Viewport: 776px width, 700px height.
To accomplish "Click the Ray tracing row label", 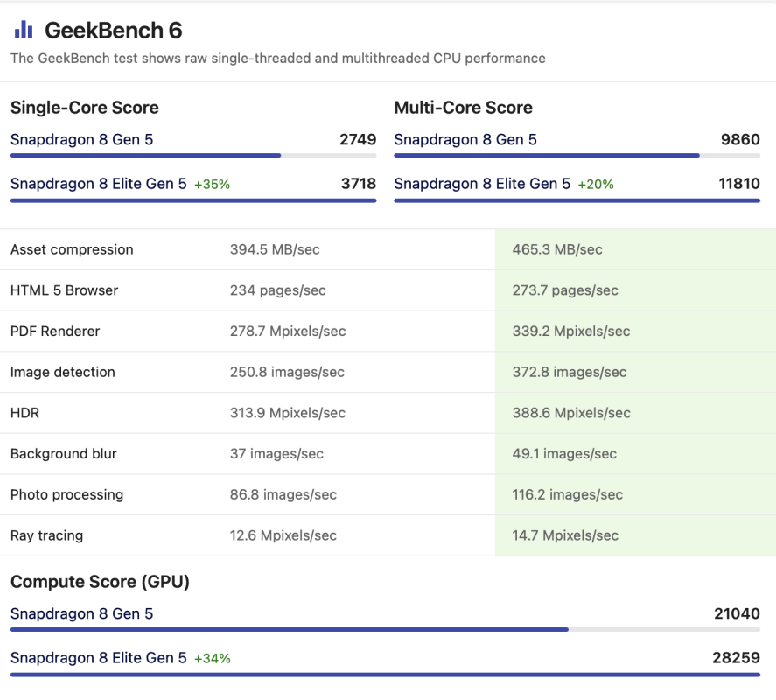I will coord(46,535).
